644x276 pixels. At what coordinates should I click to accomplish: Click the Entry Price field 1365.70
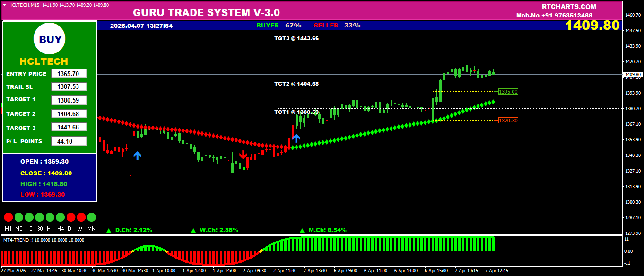[x=69, y=74]
